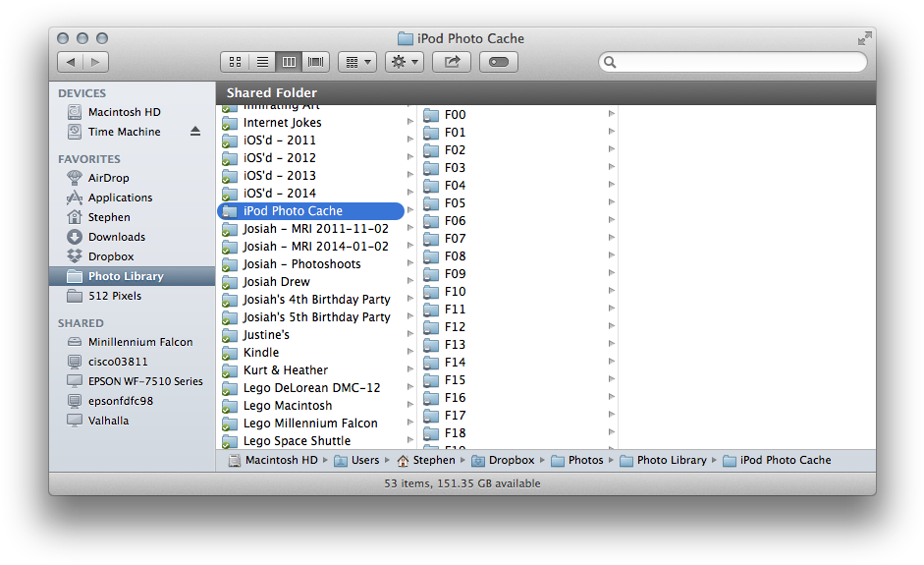924x565 pixels.
Task: Expand Internet Jokes with its arrow
Action: click(x=410, y=122)
